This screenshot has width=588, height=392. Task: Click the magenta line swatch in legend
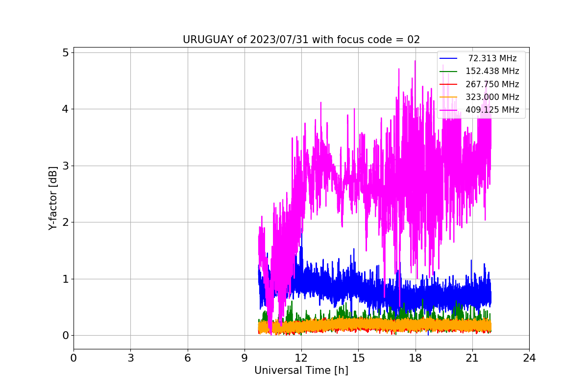pyautogui.click(x=448, y=110)
